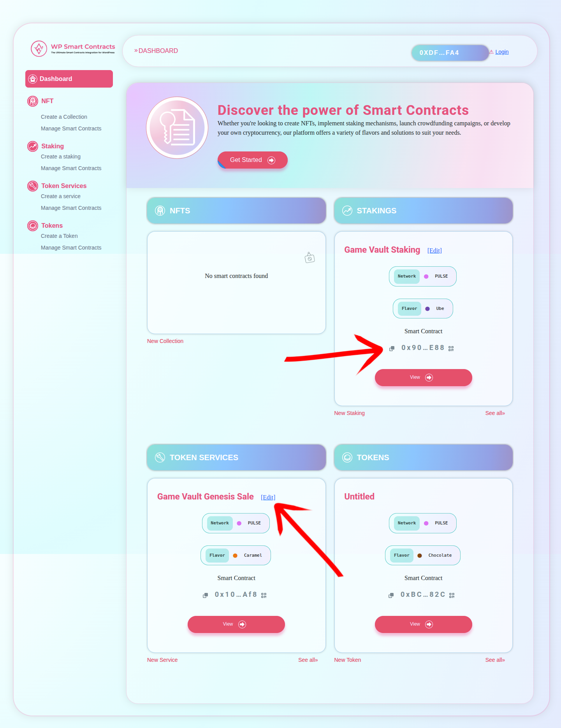This screenshot has height=728, width=561.
Task: Click the Get Started button
Action: point(252,160)
